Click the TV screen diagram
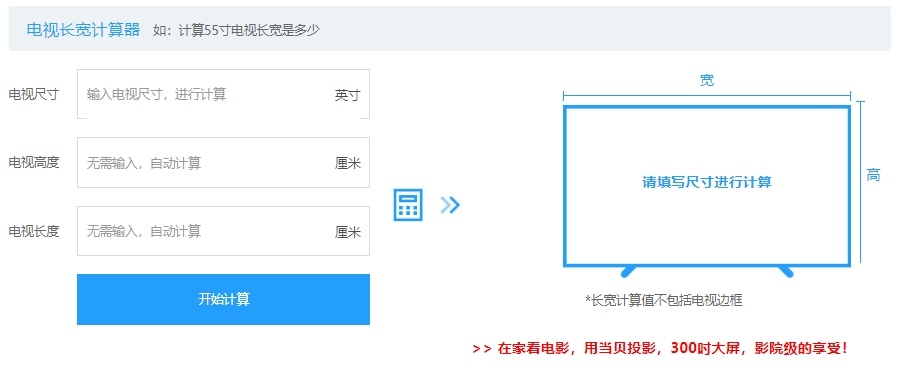The image size is (900, 390). click(x=707, y=186)
